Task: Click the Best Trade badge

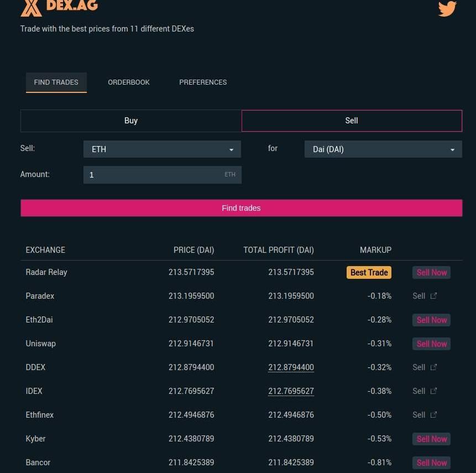Action: pos(369,273)
